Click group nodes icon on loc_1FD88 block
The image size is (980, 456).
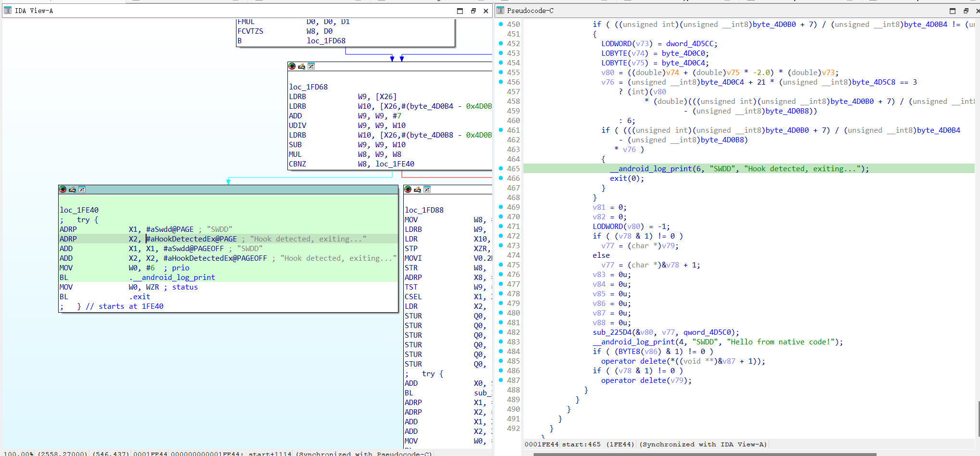pyautogui.click(x=427, y=190)
